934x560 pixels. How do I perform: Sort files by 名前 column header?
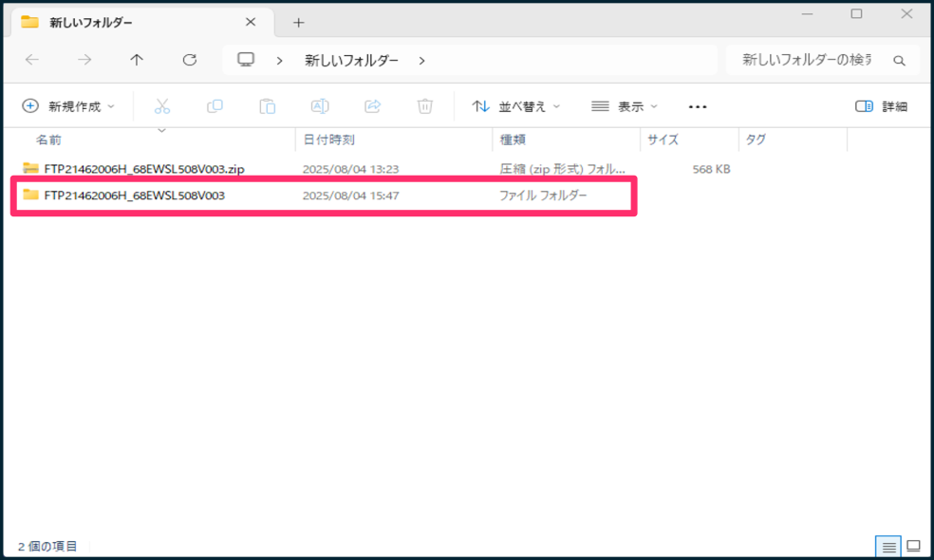click(x=49, y=140)
